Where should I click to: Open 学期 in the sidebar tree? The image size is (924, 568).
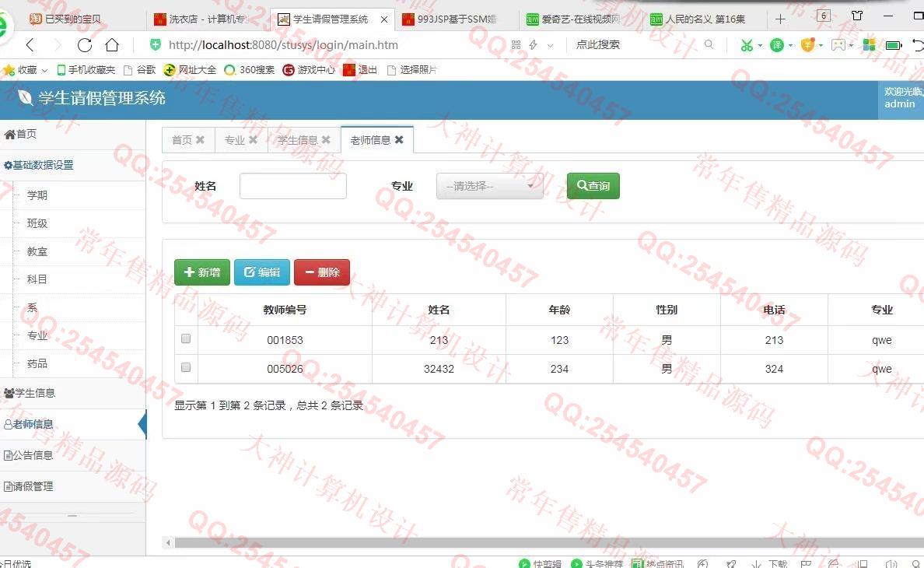click(37, 195)
